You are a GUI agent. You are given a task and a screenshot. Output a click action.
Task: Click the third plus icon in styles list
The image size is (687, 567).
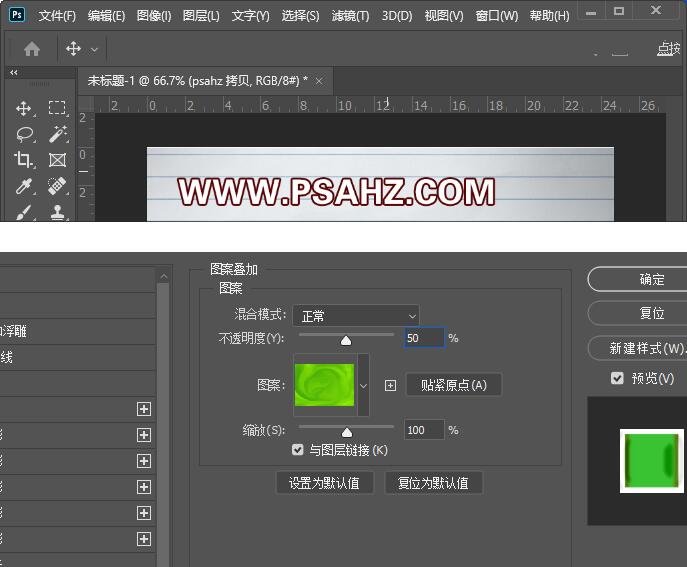pyautogui.click(x=144, y=461)
